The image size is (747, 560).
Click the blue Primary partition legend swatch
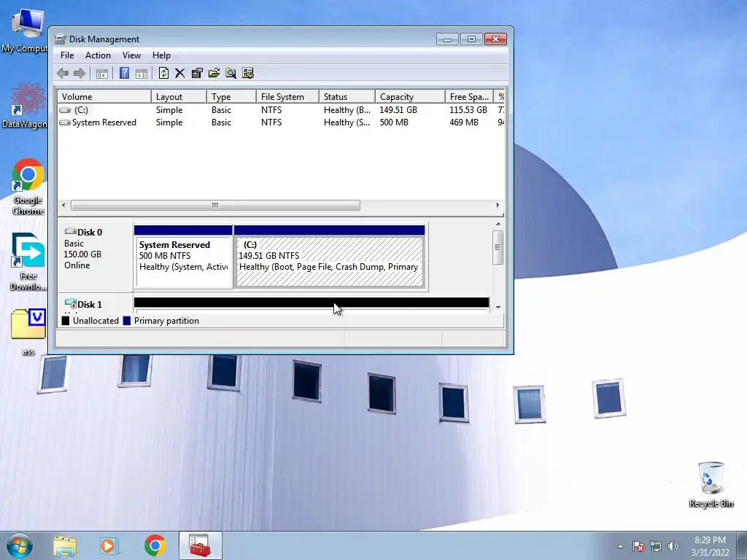point(127,321)
